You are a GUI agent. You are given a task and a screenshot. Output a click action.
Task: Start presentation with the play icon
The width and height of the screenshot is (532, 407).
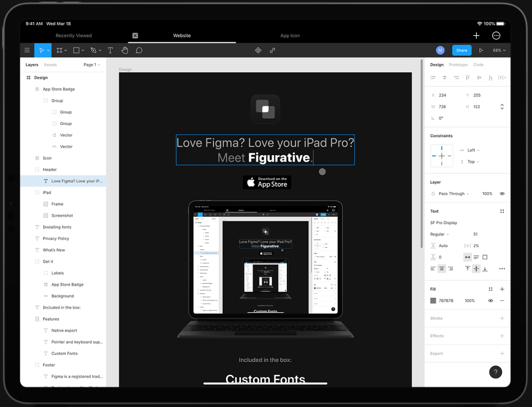pos(481,50)
